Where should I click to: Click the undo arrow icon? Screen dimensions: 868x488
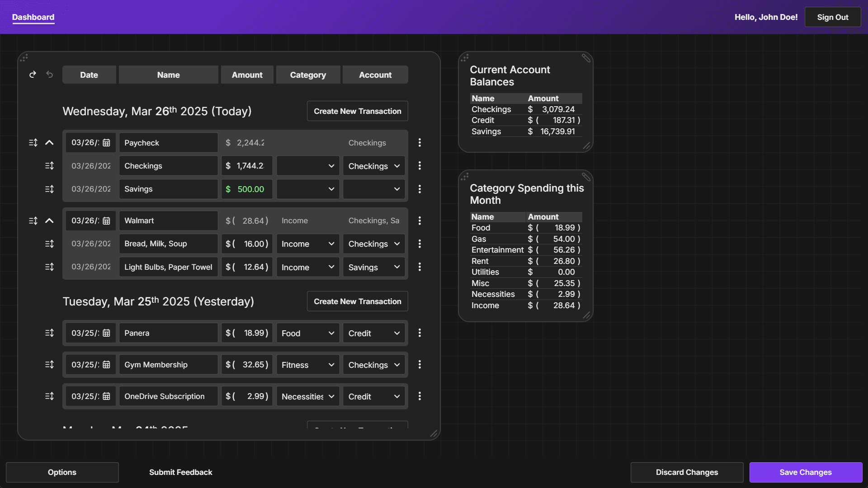point(50,75)
